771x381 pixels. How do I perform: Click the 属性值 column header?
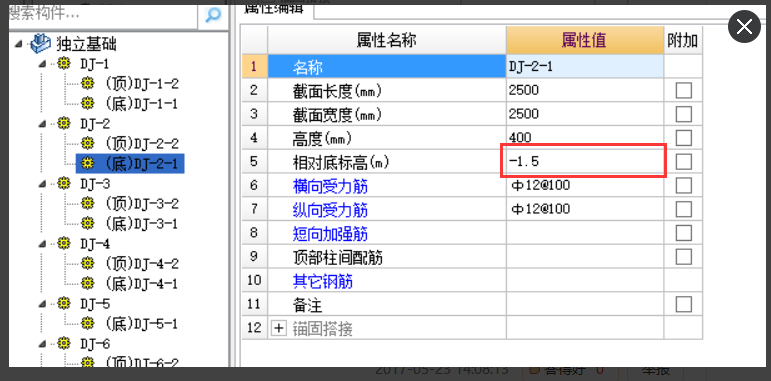585,40
